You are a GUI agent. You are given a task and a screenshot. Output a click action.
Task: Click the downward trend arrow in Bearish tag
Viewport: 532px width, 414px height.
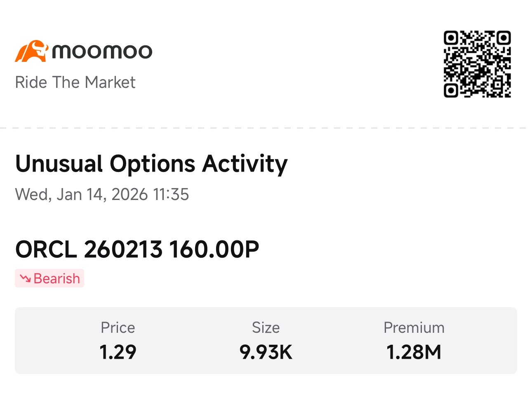click(25, 279)
